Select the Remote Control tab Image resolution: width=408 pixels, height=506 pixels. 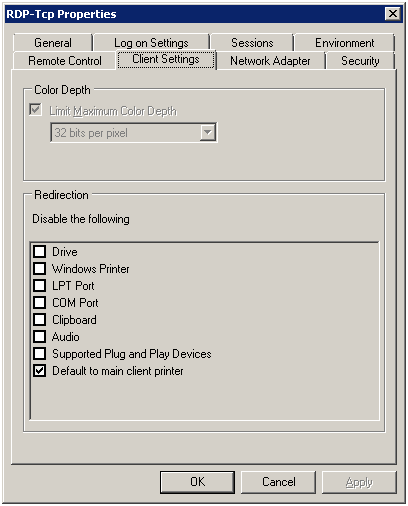tap(65, 61)
